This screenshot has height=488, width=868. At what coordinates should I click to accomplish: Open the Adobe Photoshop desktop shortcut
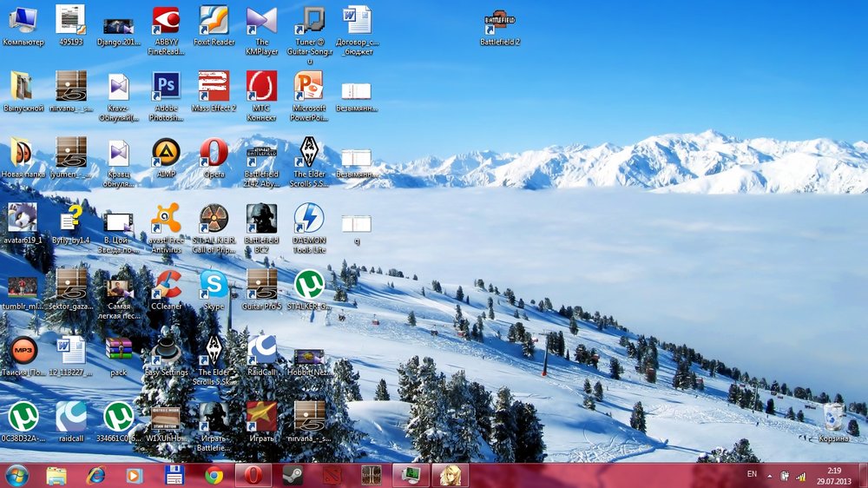[x=166, y=87]
